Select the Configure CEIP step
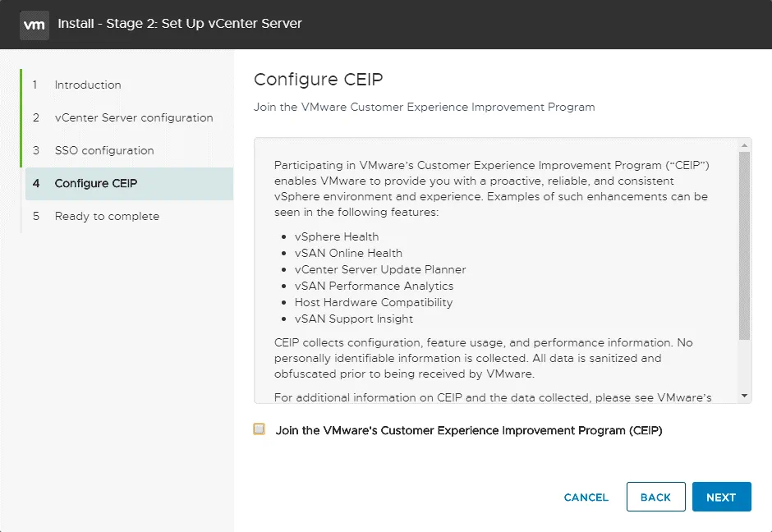This screenshot has width=772, height=532. coord(95,183)
